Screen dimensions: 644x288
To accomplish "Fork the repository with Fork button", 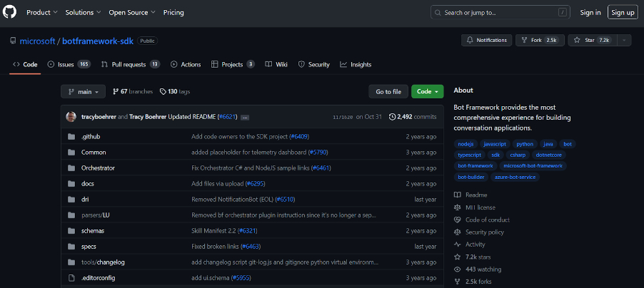I will pos(540,40).
